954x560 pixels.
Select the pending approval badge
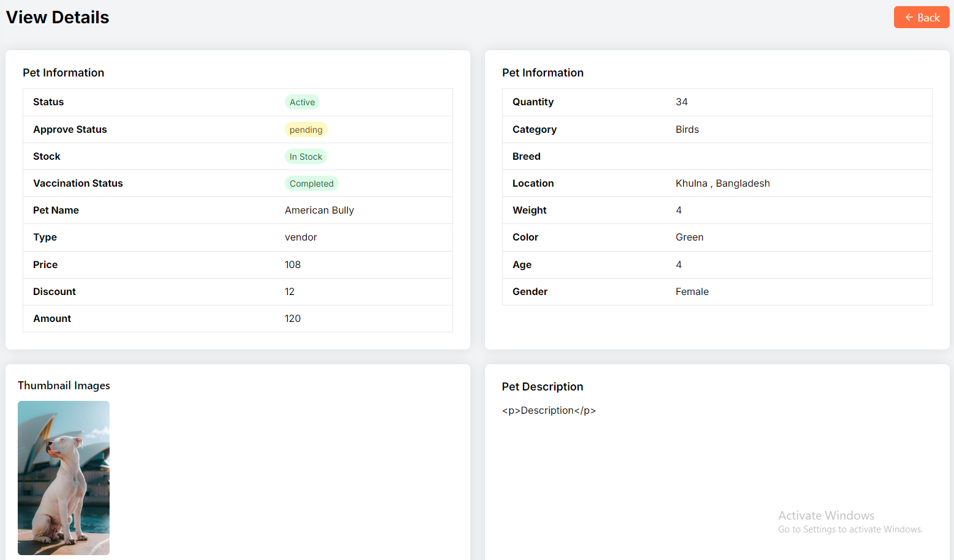pyautogui.click(x=306, y=130)
